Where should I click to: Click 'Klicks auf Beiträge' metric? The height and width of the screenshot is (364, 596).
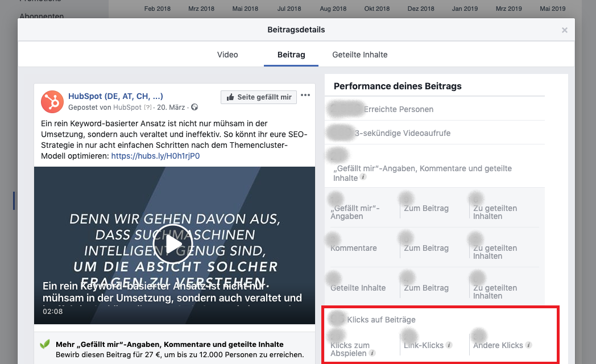point(381,320)
